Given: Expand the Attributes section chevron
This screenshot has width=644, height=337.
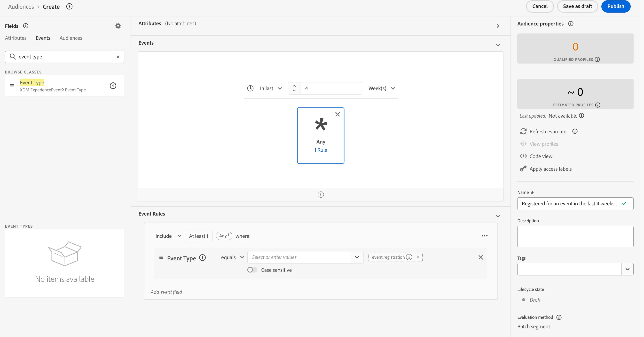Looking at the screenshot, I should pyautogui.click(x=498, y=26).
